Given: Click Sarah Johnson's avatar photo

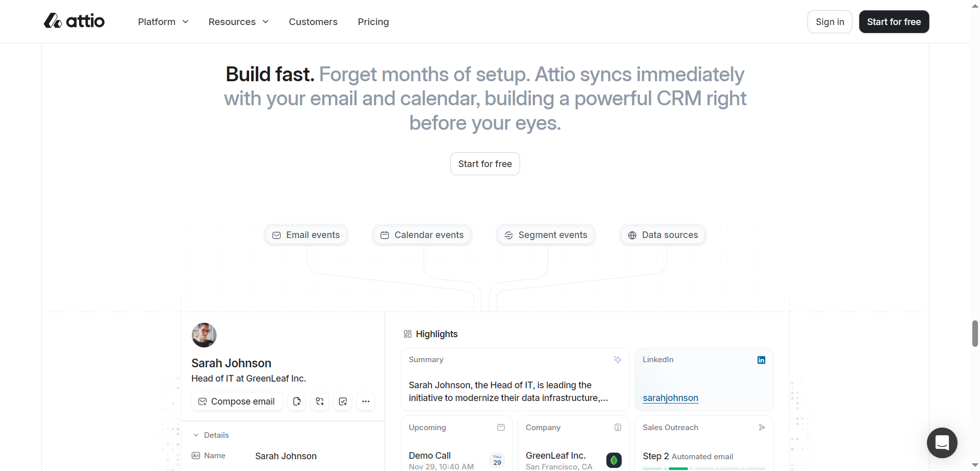Looking at the screenshot, I should pos(204,335).
